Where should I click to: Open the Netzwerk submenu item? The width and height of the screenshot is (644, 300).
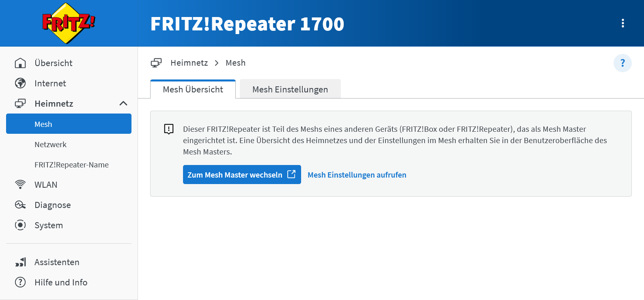69,144
